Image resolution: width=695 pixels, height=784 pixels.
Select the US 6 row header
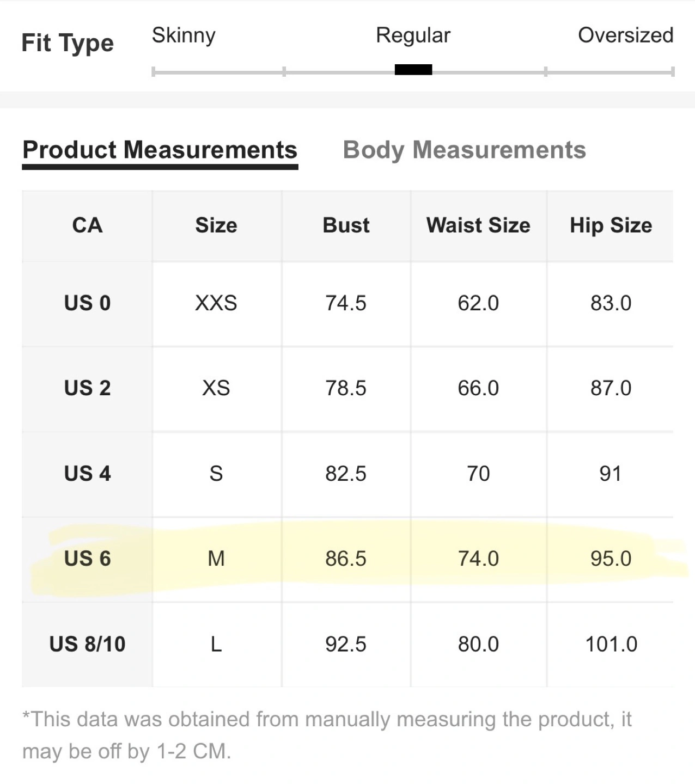87,559
